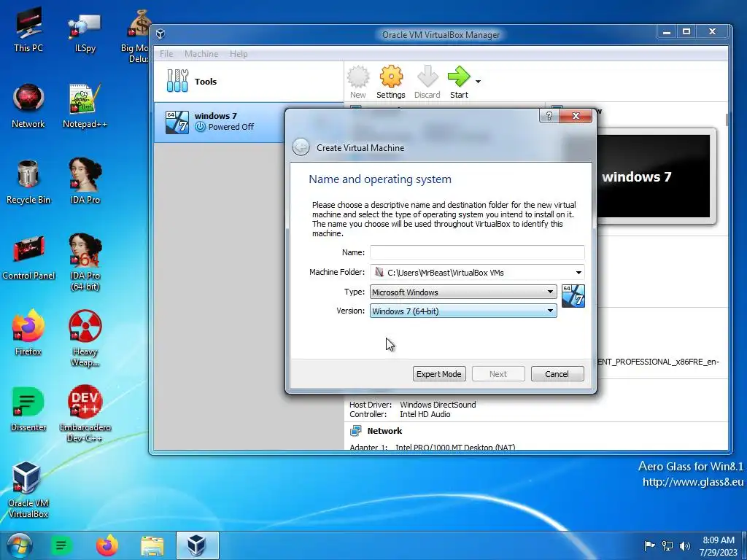
Task: Open Firefox from the taskbar
Action: pyautogui.click(x=107, y=545)
